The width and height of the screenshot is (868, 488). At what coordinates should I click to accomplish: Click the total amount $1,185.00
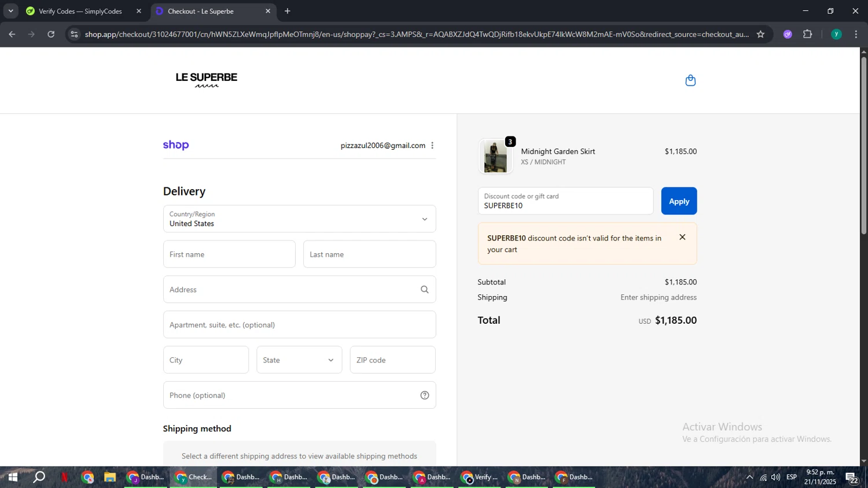tap(675, 320)
